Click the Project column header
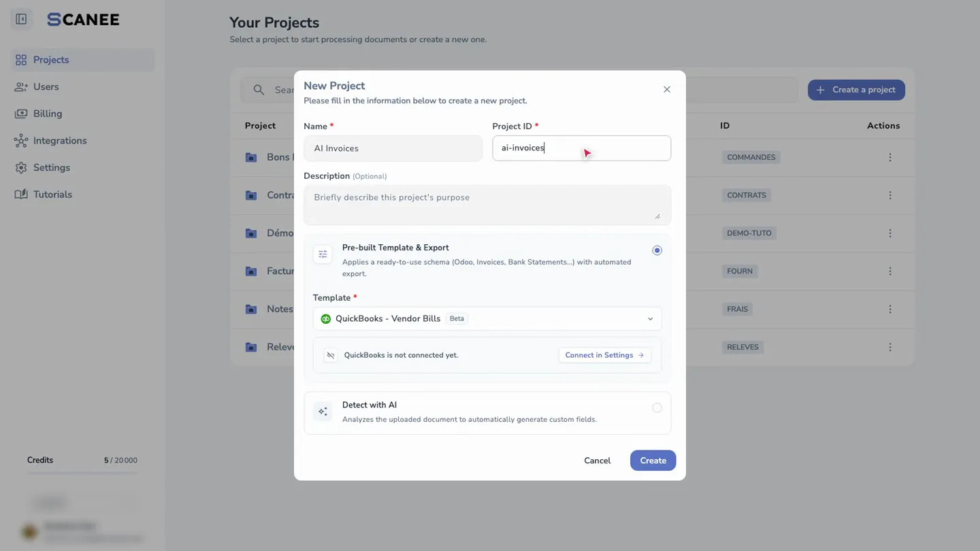Screen dimensions: 980x551 point(260,126)
